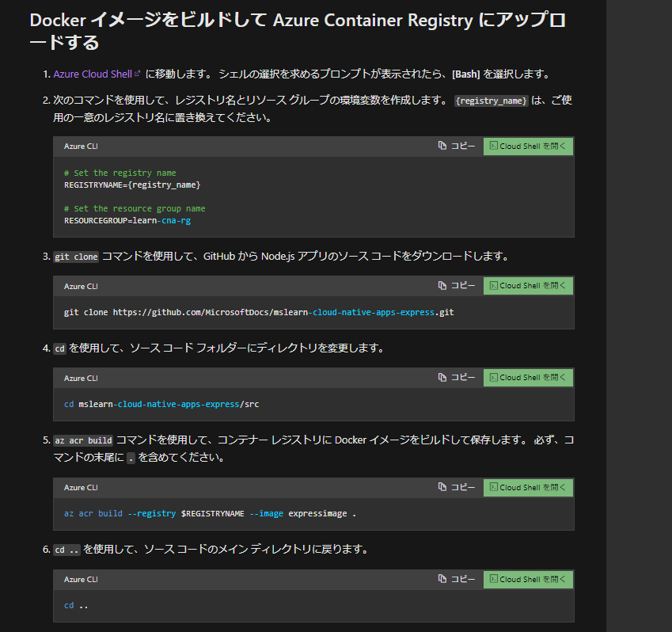The height and width of the screenshot is (632, 672).
Task: Click the '# Set the registry name' comment
Action: pyautogui.click(x=120, y=173)
